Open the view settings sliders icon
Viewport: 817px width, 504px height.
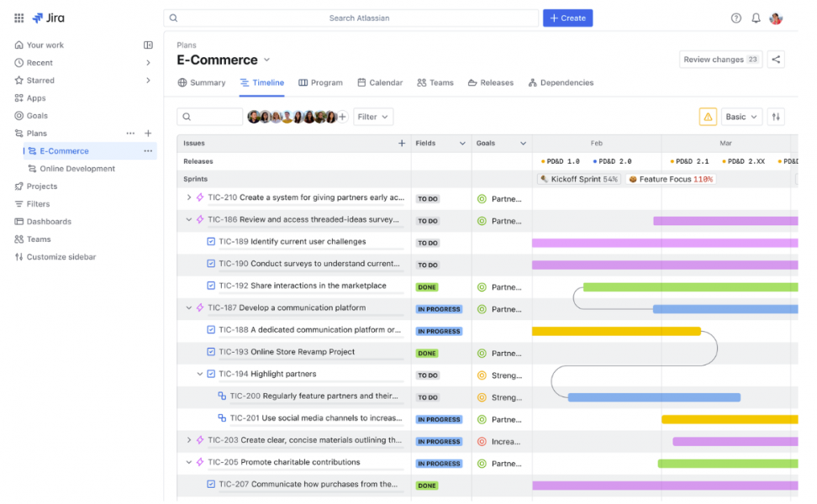pyautogui.click(x=776, y=117)
